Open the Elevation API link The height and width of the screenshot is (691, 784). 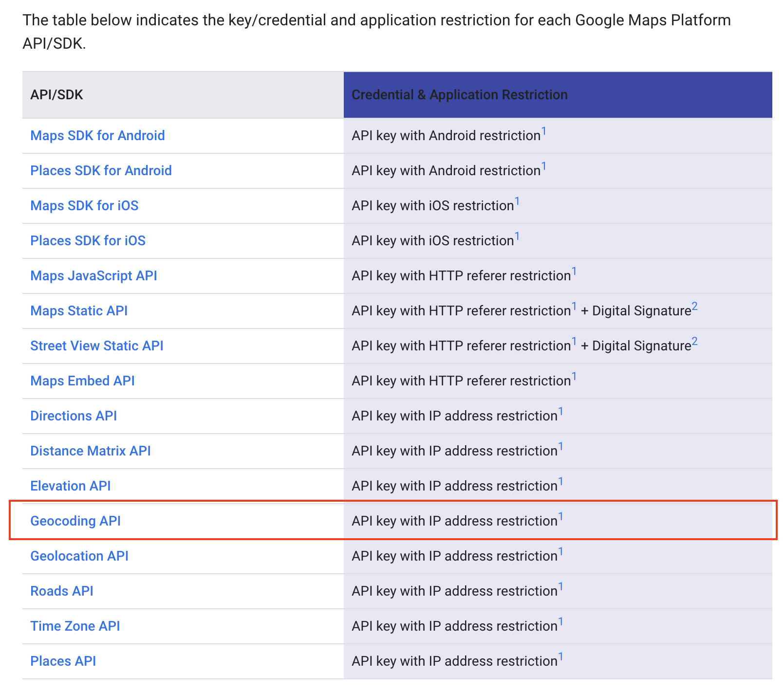tap(71, 486)
